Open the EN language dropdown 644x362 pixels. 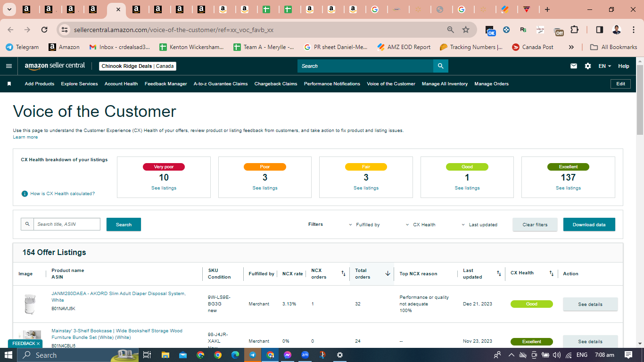pos(605,66)
